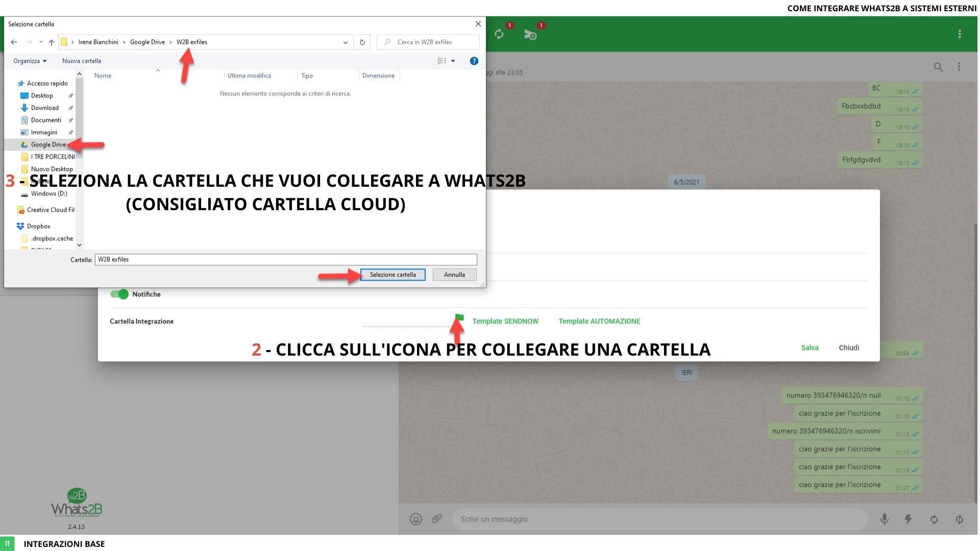Open the view options dropdown arrow
Viewport: 980px width, 551px height.
tap(453, 61)
